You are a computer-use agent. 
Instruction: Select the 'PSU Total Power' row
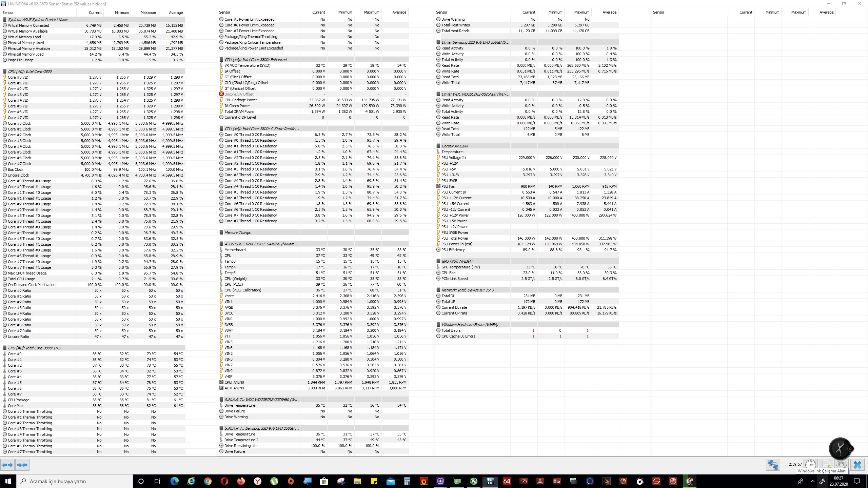tap(527, 238)
